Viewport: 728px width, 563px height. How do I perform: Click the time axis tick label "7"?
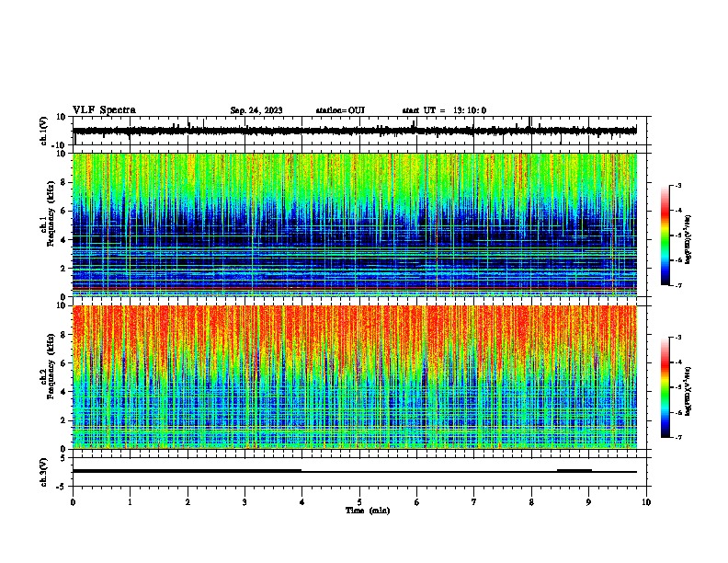(x=474, y=502)
